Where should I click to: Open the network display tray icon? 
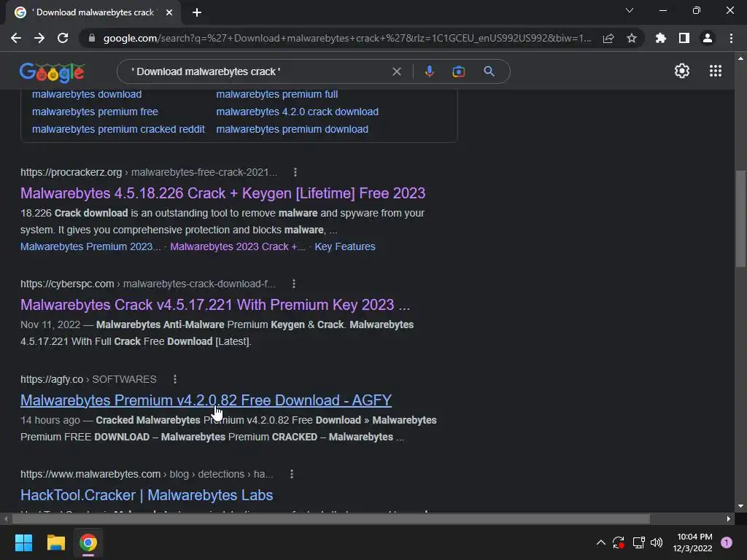(x=638, y=542)
